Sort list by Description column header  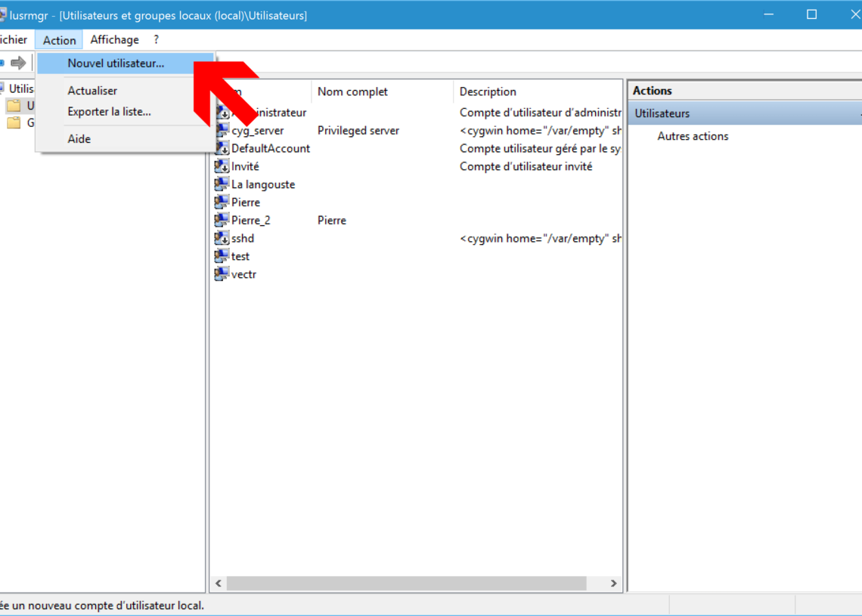[x=488, y=92]
